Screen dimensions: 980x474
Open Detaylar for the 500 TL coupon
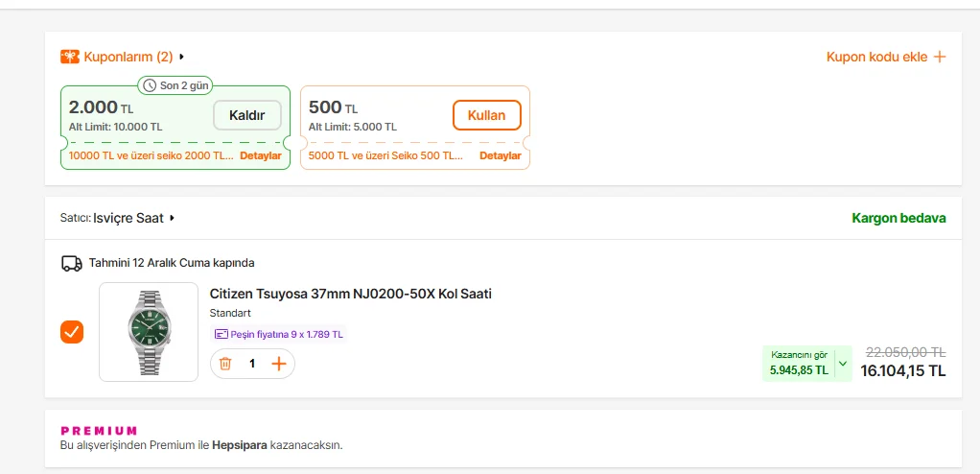tap(500, 155)
